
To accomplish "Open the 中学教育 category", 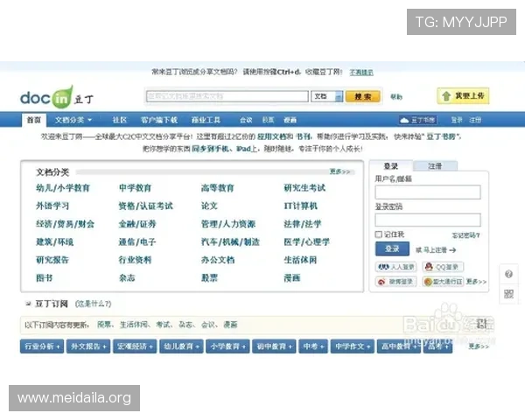I will click(x=136, y=188).
